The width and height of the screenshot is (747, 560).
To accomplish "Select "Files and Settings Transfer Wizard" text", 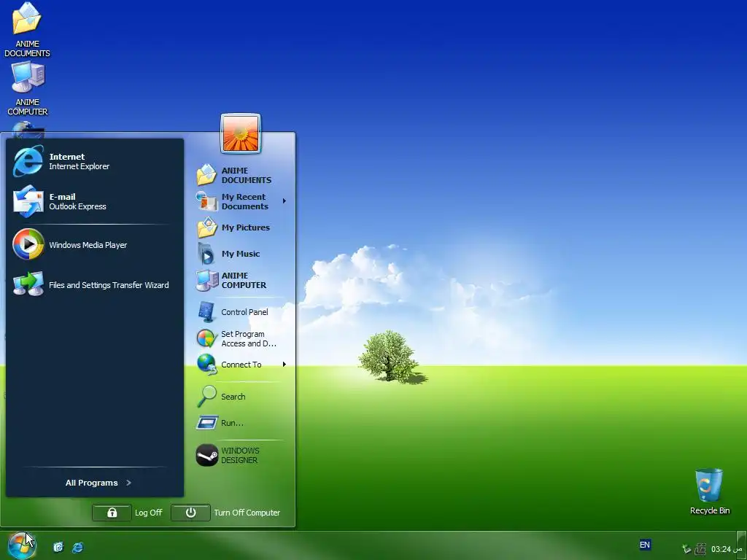I will [109, 285].
